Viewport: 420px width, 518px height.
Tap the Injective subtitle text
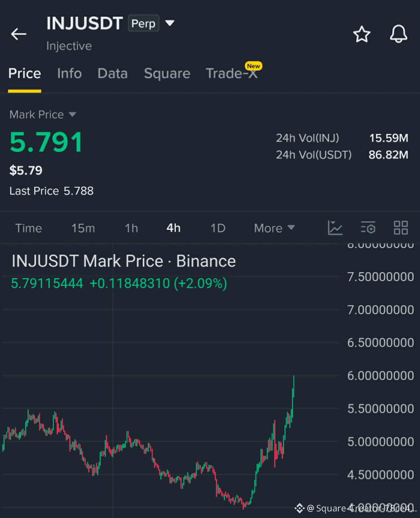69,46
